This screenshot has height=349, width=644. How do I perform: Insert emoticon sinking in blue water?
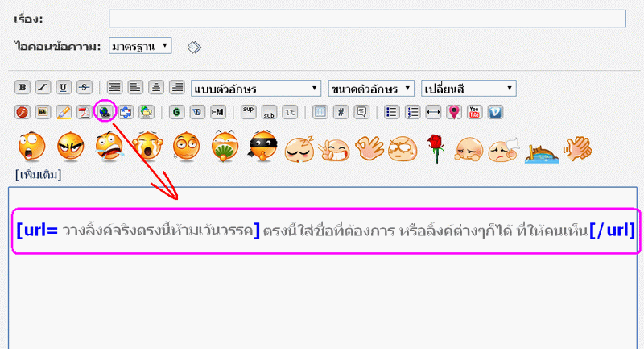pyautogui.click(x=542, y=154)
